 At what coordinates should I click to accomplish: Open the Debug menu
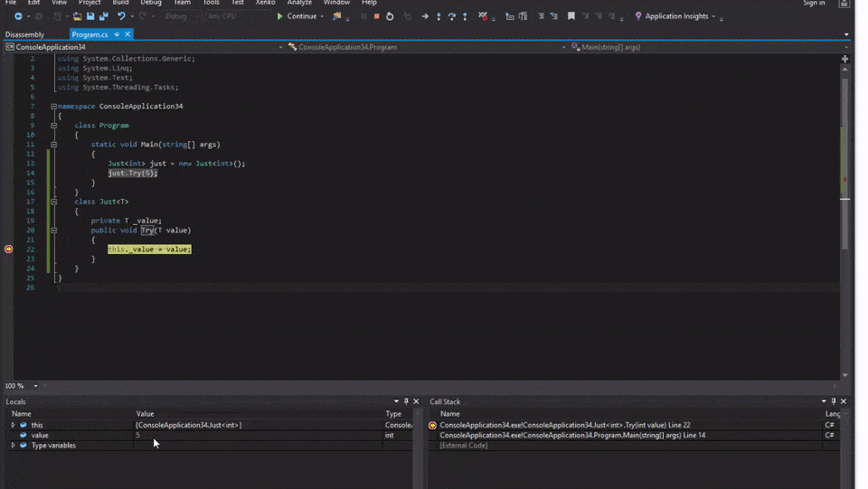pyautogui.click(x=150, y=3)
